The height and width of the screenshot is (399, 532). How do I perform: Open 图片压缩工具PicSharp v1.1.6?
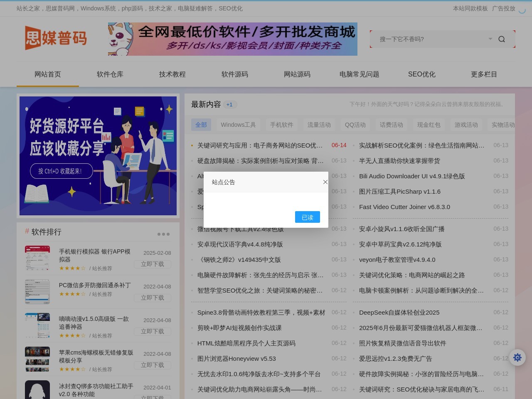(400, 192)
